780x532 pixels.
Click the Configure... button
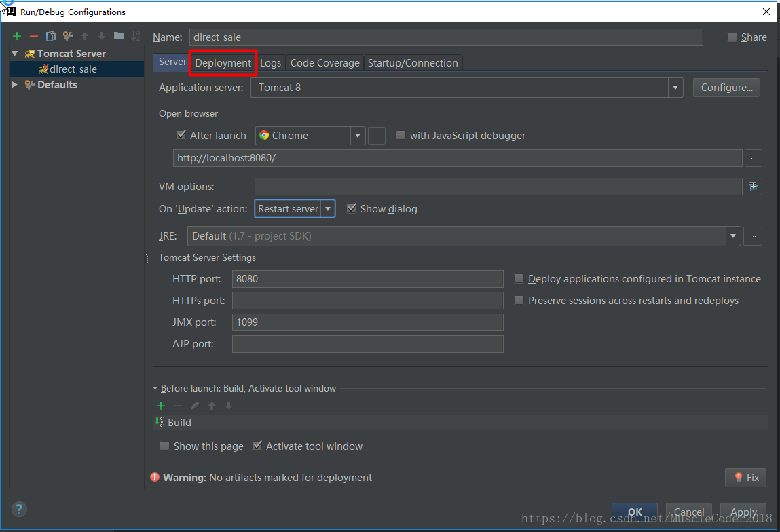pos(726,88)
